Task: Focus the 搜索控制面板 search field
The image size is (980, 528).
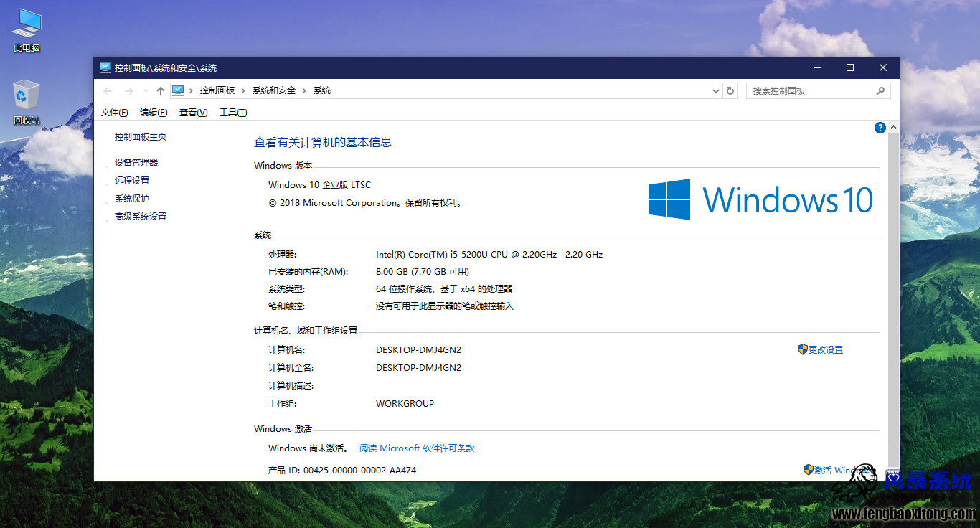Action: [x=811, y=91]
